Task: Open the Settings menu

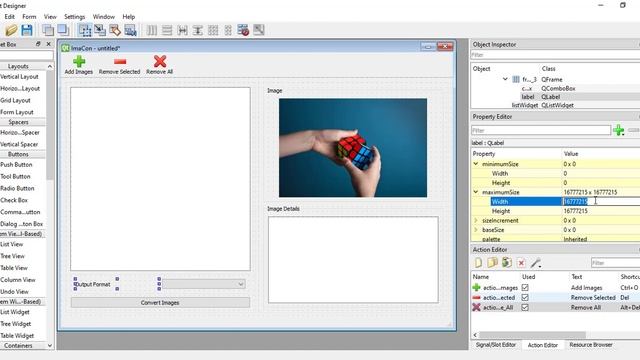Action: pos(74,17)
